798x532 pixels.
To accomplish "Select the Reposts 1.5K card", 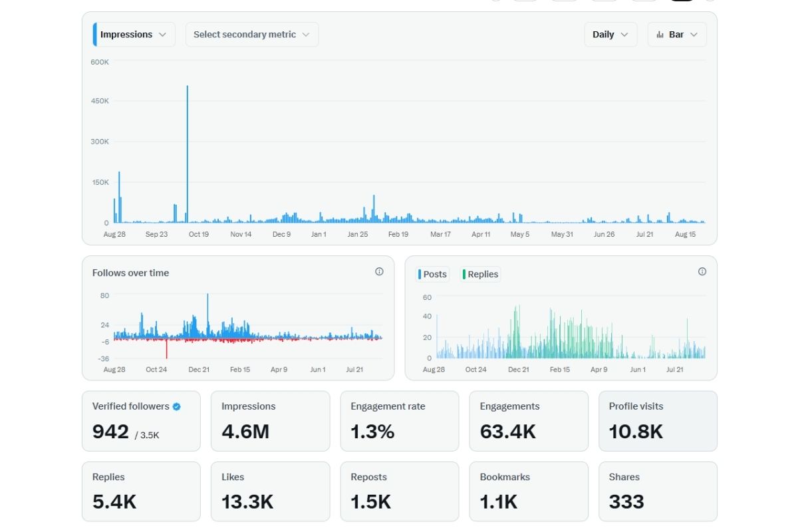I will 399,491.
